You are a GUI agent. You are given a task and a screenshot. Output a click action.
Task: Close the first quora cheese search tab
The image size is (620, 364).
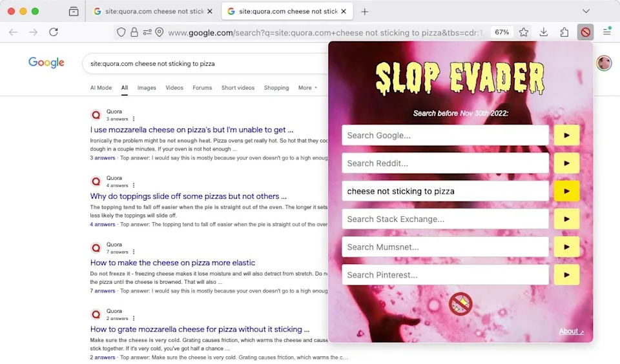(x=210, y=12)
